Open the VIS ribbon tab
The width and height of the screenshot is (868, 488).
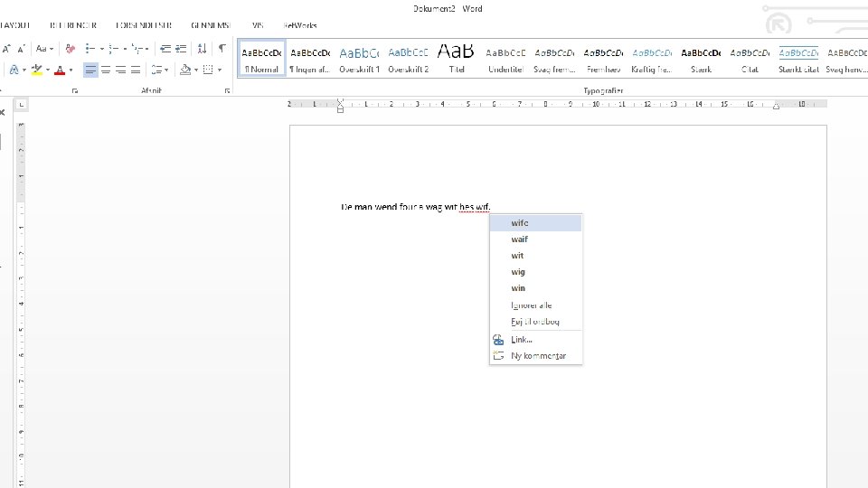pos(258,25)
